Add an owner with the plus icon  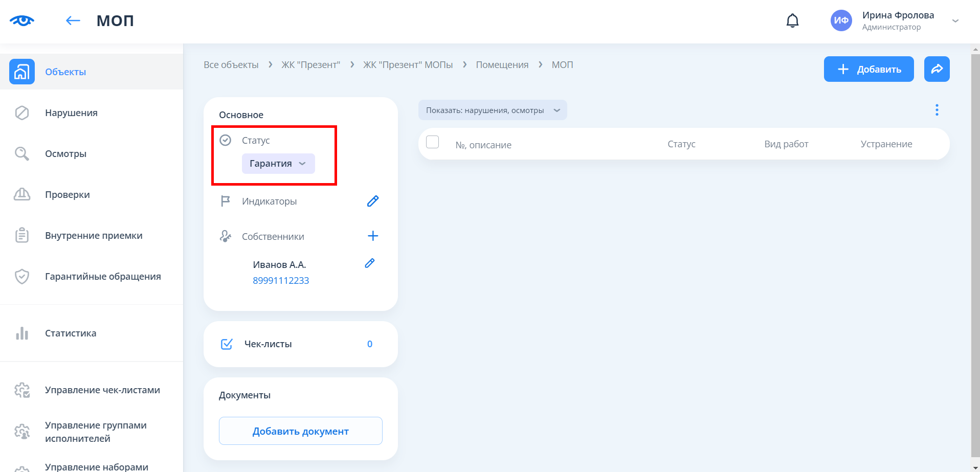point(373,236)
